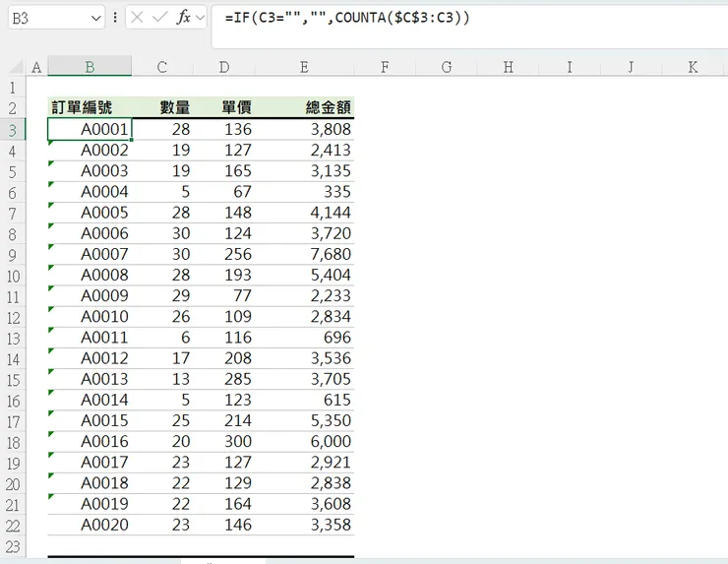Click the Insert Function fx icon

click(183, 18)
